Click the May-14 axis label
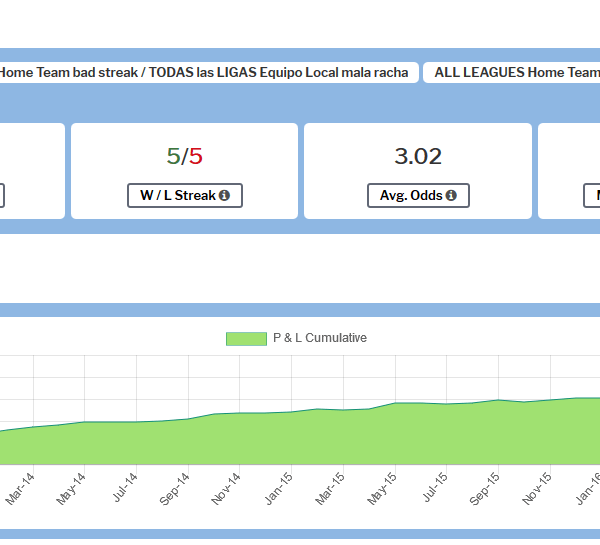Image resolution: width=600 pixels, height=545 pixels. (x=71, y=489)
